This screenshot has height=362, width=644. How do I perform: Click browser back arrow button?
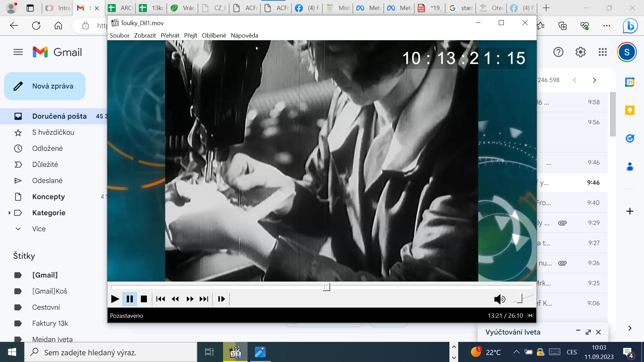click(14, 25)
